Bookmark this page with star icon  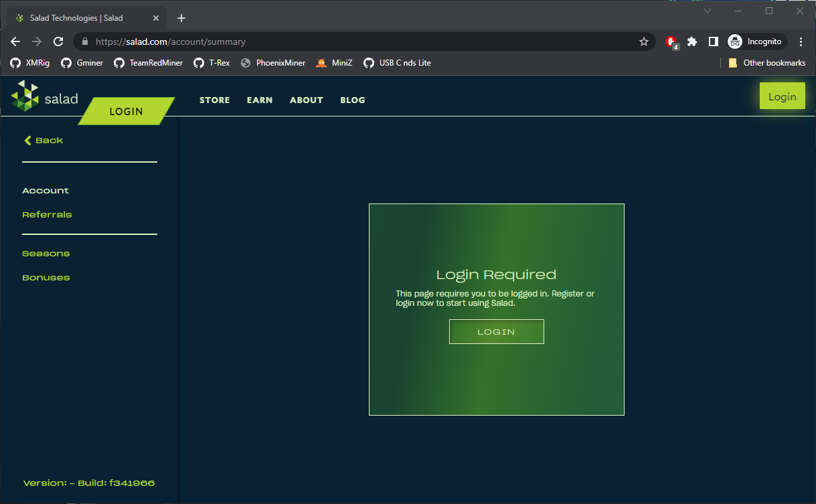click(644, 41)
